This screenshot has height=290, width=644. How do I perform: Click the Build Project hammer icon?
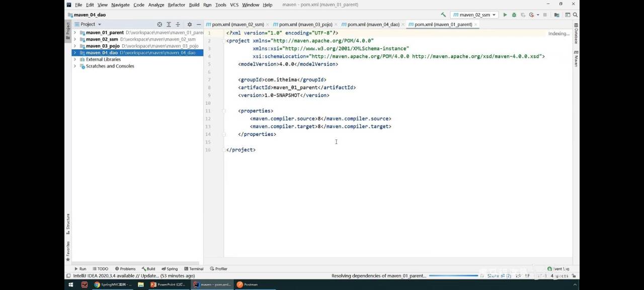pos(443,15)
